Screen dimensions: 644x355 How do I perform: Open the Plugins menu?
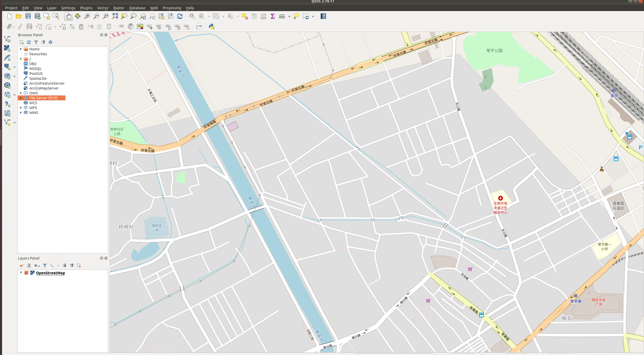click(x=86, y=8)
